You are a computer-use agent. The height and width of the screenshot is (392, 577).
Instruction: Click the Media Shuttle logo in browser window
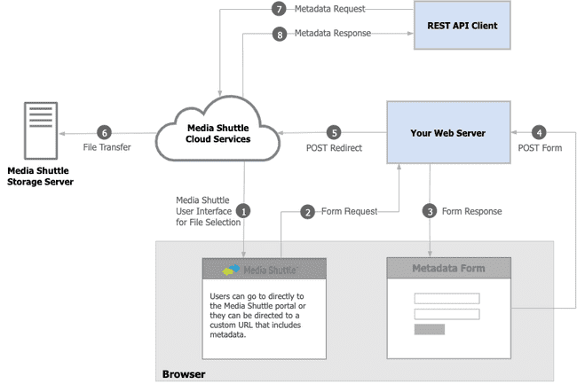point(260,270)
